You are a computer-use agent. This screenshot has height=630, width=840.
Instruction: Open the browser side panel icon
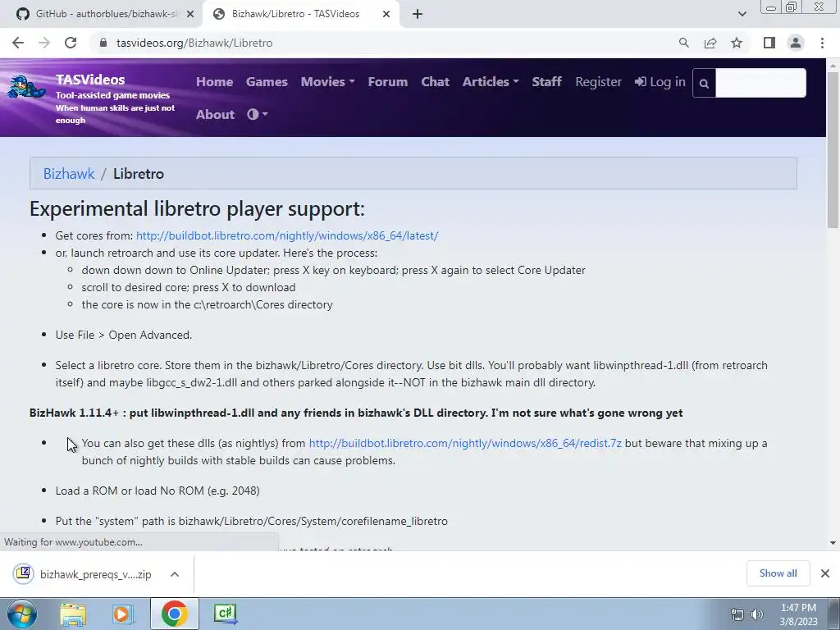pyautogui.click(x=769, y=43)
